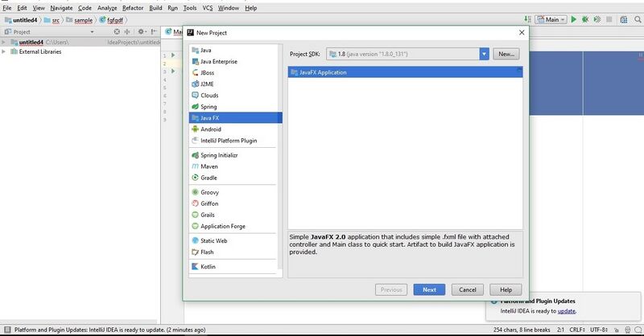Select Gradle project type
The image size is (644, 336).
click(235, 178)
